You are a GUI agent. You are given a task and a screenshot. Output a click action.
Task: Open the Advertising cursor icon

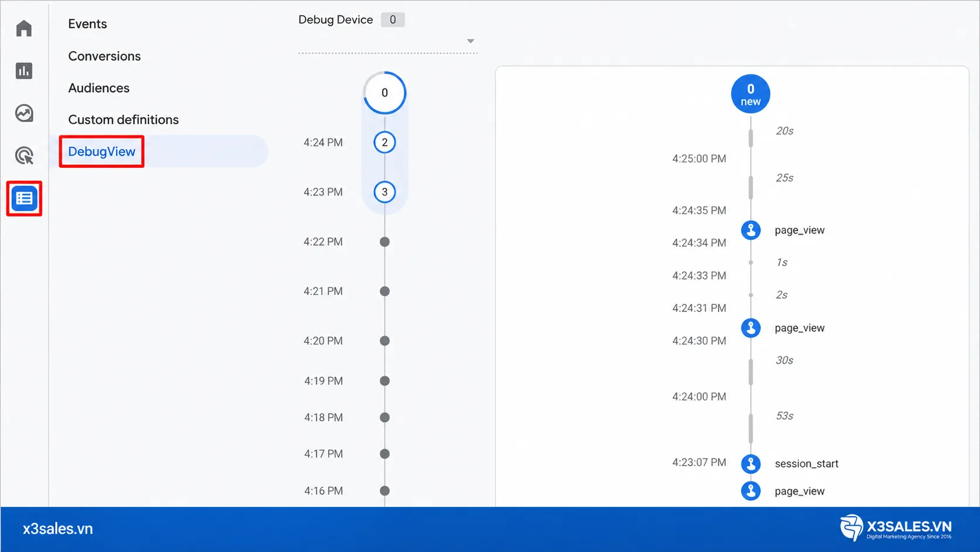24,155
